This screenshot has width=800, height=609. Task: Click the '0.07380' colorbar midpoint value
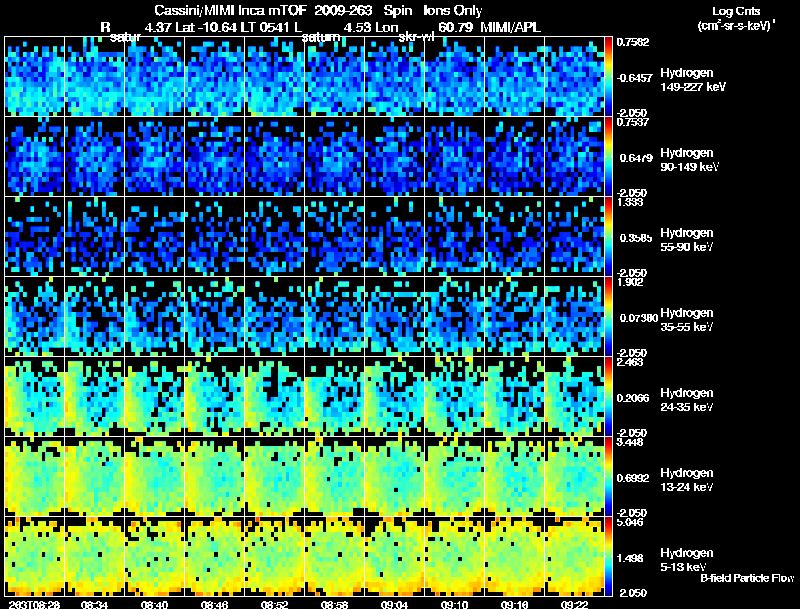coord(638,318)
